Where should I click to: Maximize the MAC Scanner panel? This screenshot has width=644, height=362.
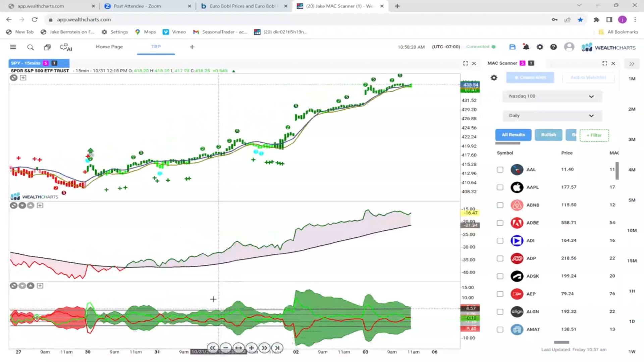pos(605,63)
